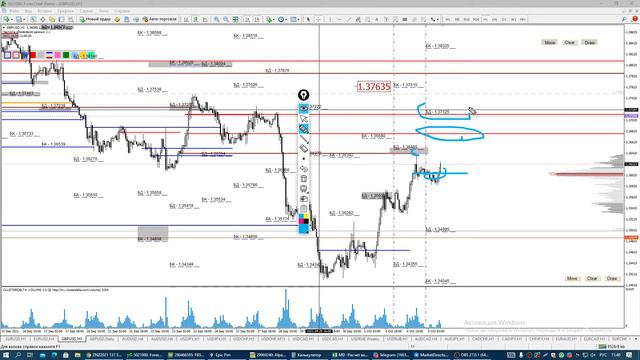Pick the pink color swatch on chart
Viewport: 640px width, 360px height.
pyautogui.click(x=58, y=55)
